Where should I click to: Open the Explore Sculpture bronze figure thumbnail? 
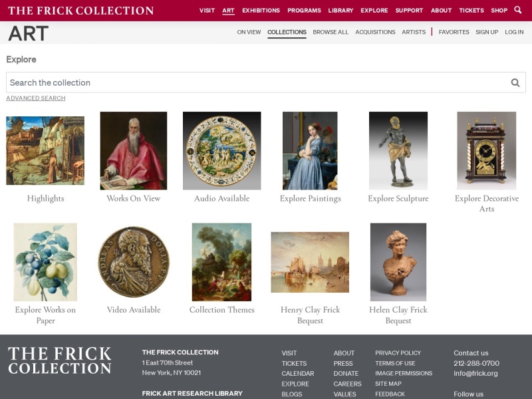pos(398,151)
